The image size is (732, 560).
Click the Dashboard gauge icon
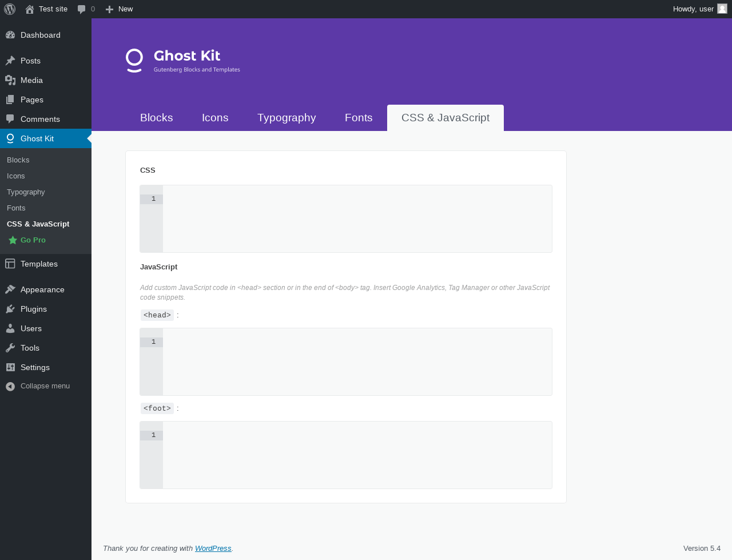click(x=10, y=35)
